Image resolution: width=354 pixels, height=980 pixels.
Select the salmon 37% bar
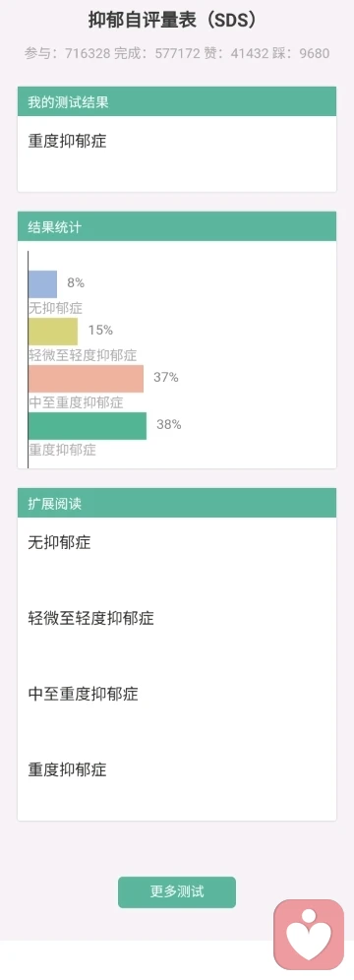[87, 379]
